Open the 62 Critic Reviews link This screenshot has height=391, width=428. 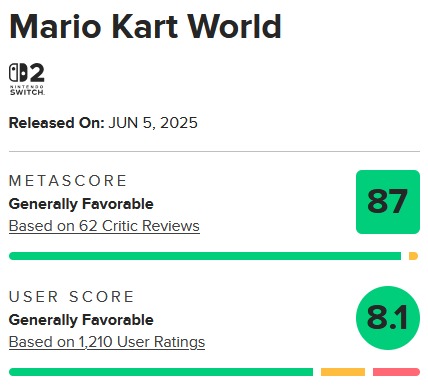click(104, 226)
